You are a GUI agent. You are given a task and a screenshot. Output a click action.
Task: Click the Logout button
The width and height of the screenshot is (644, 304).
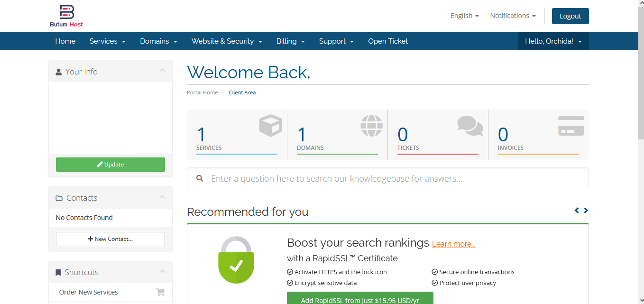coord(570,16)
